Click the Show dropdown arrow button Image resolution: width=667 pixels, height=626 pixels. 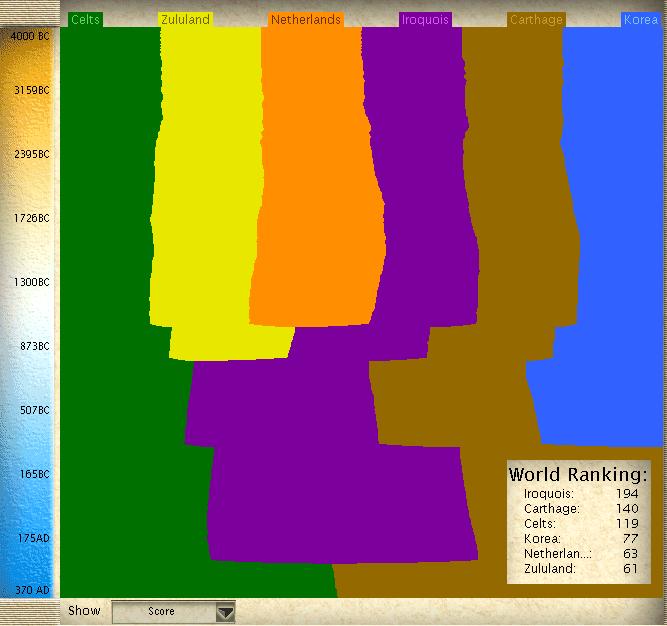(225, 612)
